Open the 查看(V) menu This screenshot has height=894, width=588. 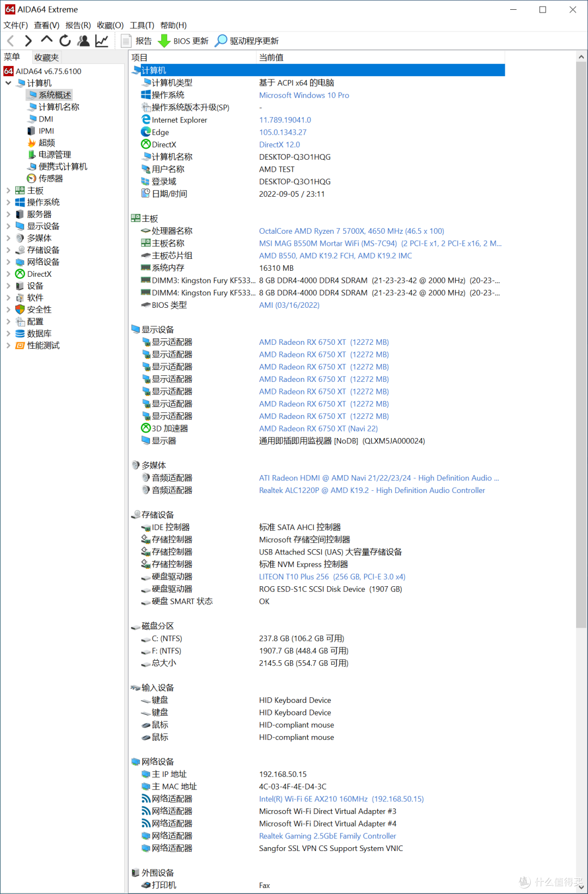[x=47, y=25]
